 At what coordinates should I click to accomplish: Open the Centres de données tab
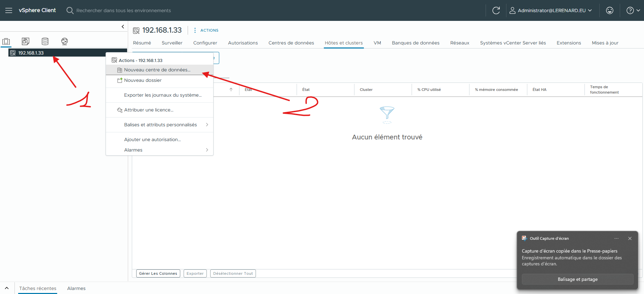click(291, 43)
